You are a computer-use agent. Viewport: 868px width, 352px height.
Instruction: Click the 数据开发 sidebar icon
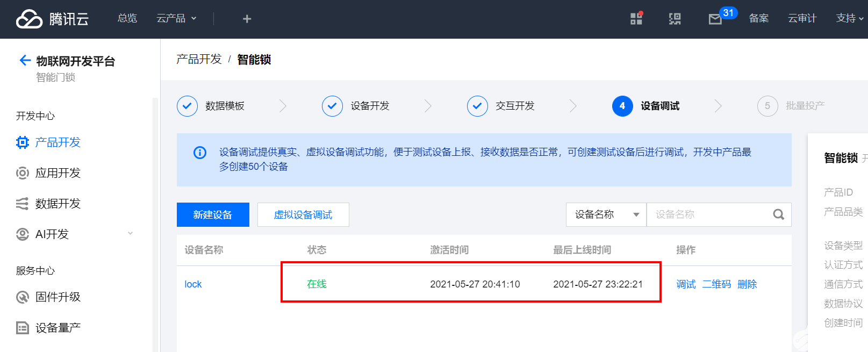point(22,204)
